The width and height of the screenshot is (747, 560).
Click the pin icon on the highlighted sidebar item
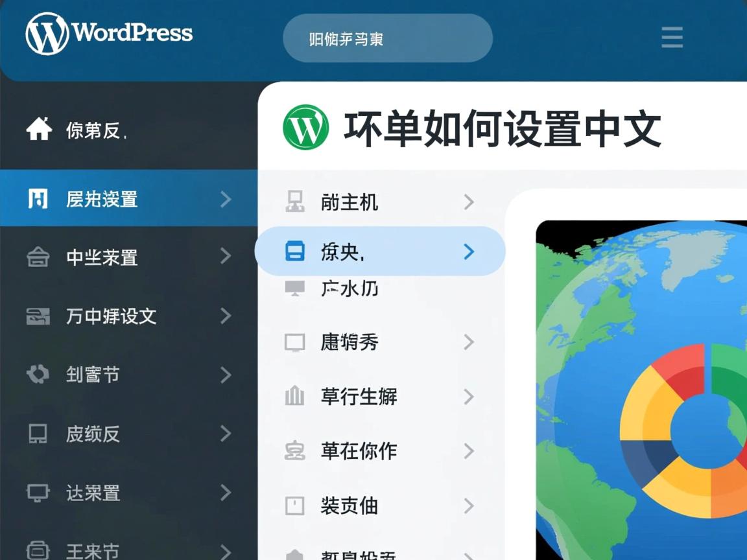pos(39,200)
